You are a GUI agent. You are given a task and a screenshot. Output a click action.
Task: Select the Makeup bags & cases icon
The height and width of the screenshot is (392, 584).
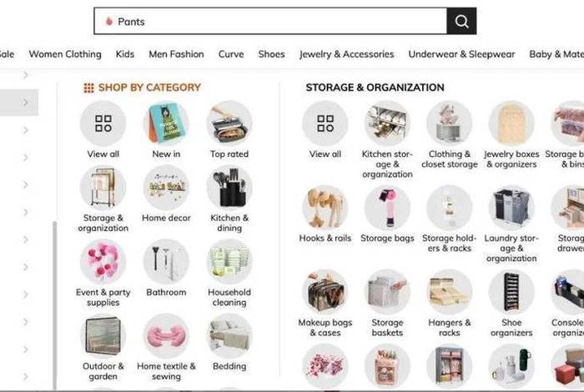pyautogui.click(x=325, y=292)
